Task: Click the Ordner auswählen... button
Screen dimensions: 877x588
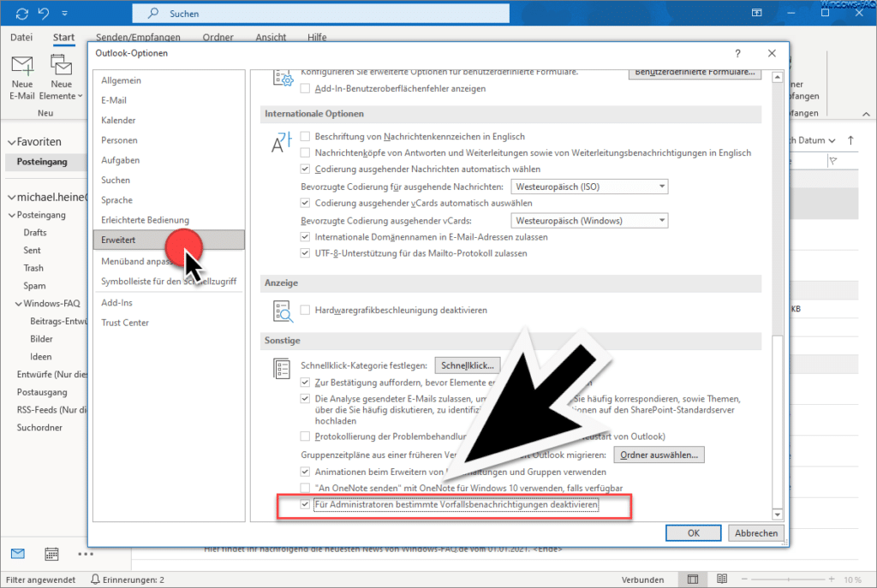Action: [x=659, y=455]
